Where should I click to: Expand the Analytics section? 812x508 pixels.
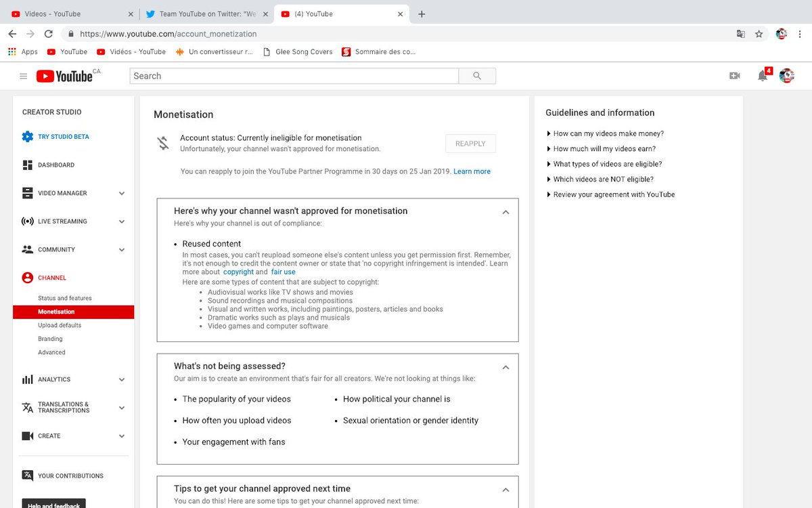(x=122, y=379)
